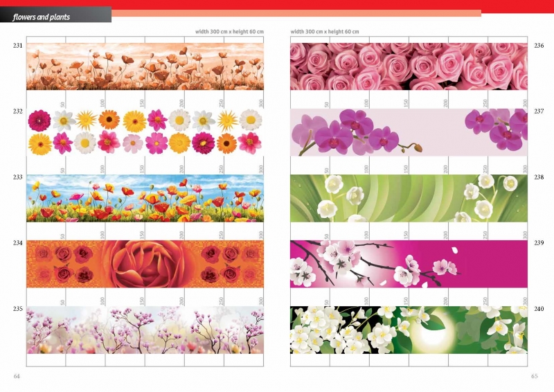
Task: Click page number 64
Action: [x=17, y=376]
